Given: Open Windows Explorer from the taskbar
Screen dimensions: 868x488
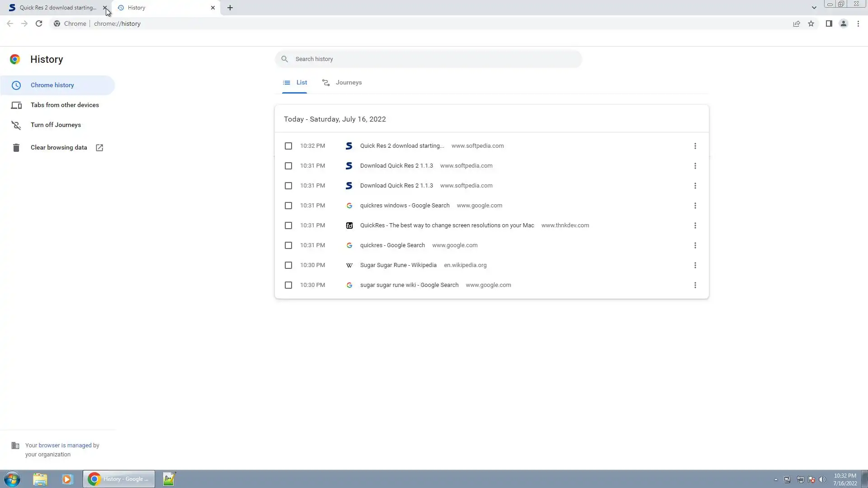Looking at the screenshot, I should click(x=40, y=479).
